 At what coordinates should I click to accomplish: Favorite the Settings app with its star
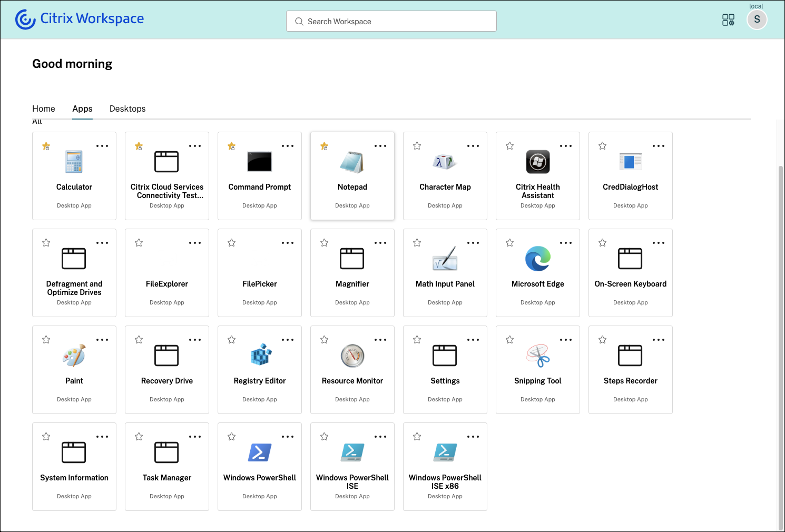pos(417,340)
